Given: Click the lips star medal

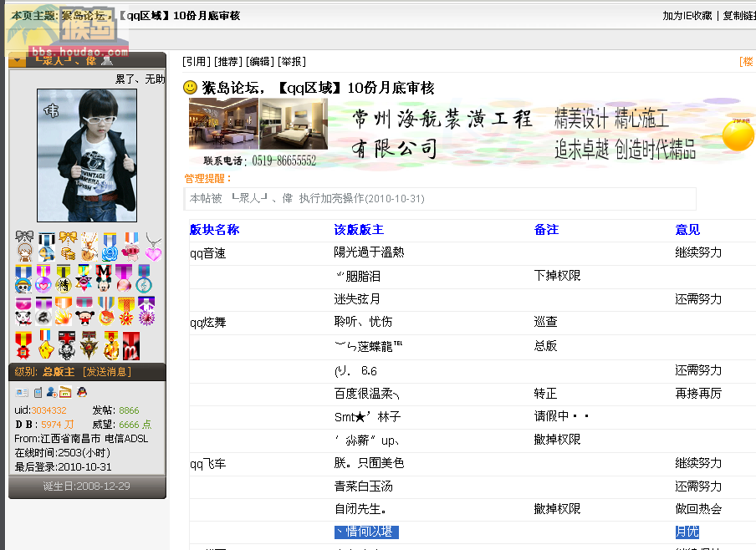Looking at the screenshot, I should (x=84, y=278).
